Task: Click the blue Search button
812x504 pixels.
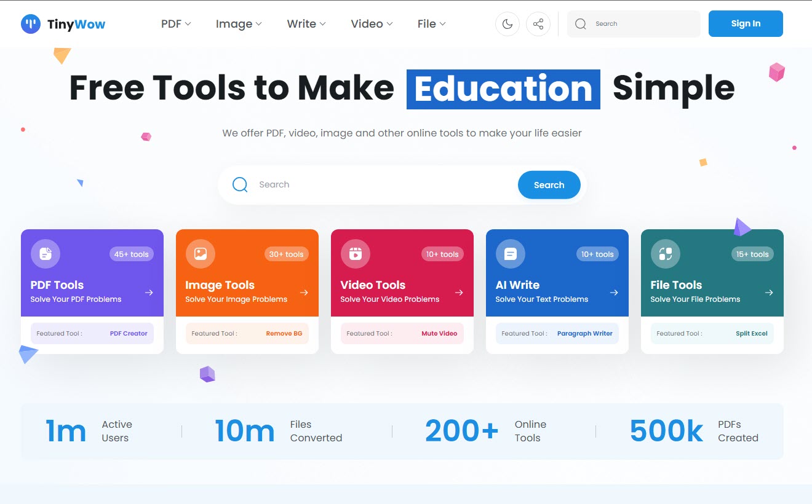Action: point(549,185)
